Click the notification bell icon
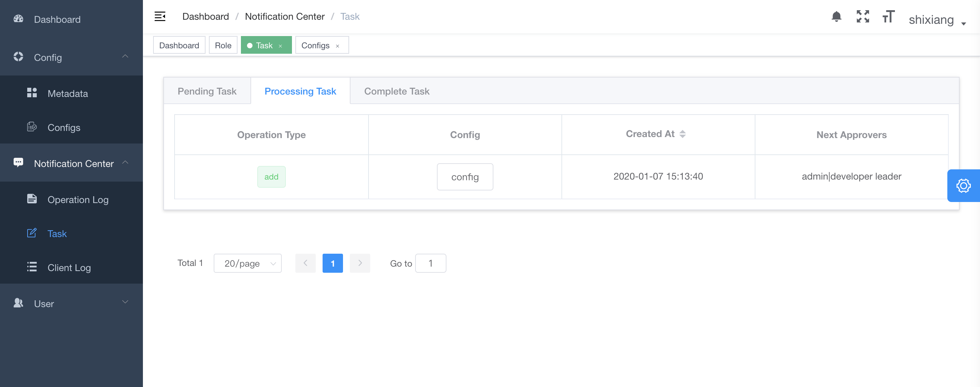This screenshot has height=387, width=980. (836, 16)
